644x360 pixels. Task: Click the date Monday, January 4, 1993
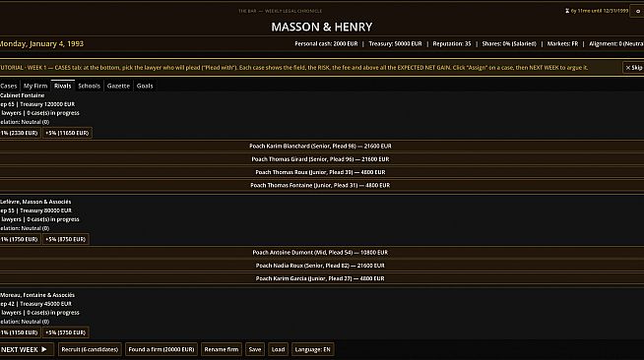pyautogui.click(x=41, y=43)
